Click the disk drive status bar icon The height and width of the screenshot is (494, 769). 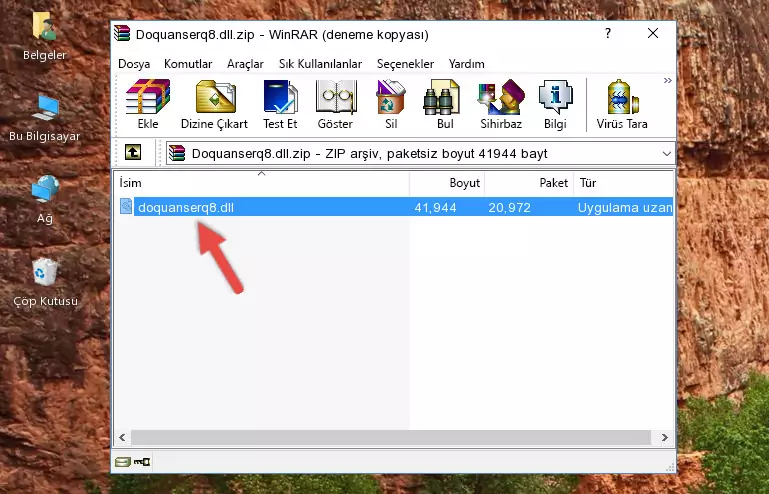pyautogui.click(x=123, y=462)
